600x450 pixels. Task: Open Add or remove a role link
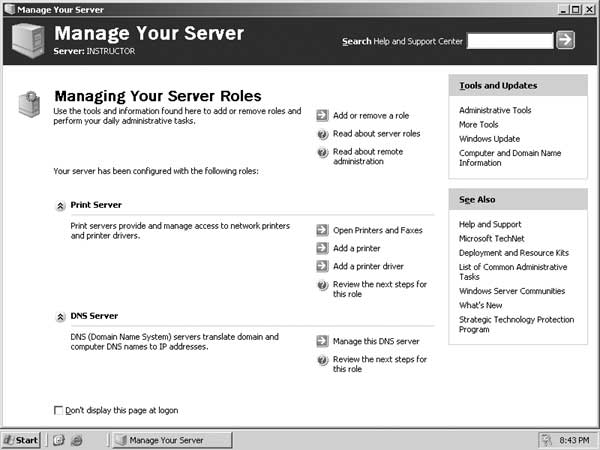point(371,116)
